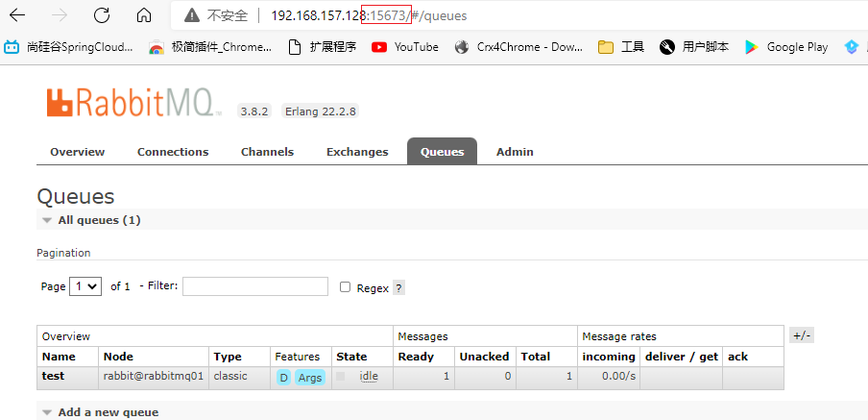Screen dimensions: 868x420
Task: Click the browser forward arrow
Action: 60,15
